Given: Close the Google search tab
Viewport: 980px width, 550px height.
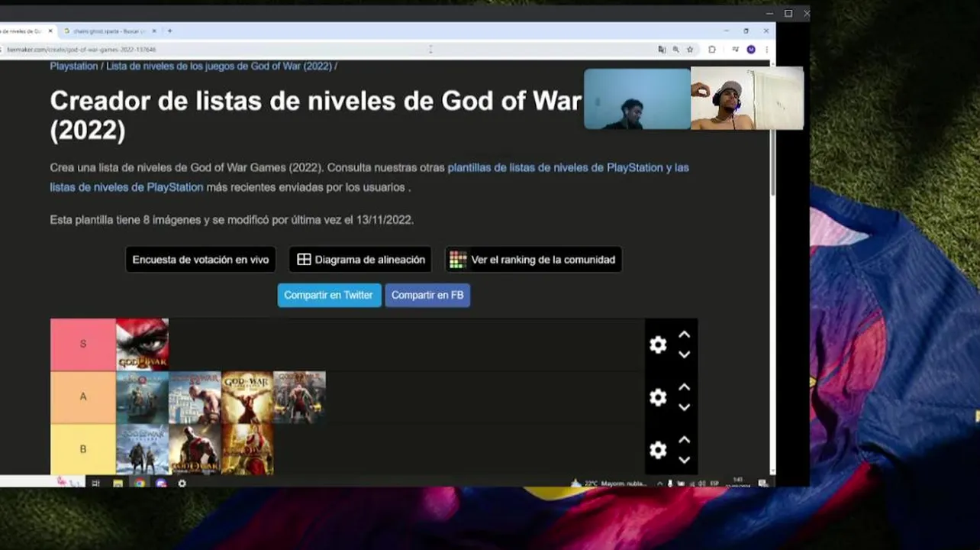Looking at the screenshot, I should tap(154, 31).
